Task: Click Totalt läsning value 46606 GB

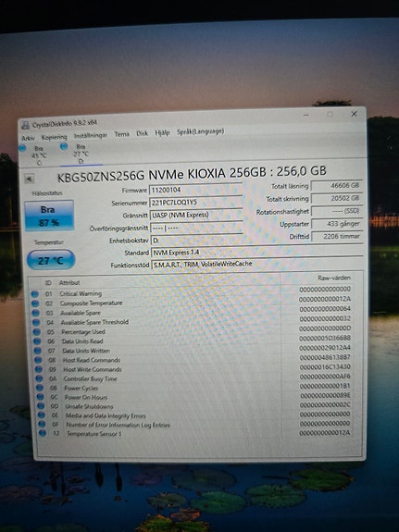Action: coord(336,186)
